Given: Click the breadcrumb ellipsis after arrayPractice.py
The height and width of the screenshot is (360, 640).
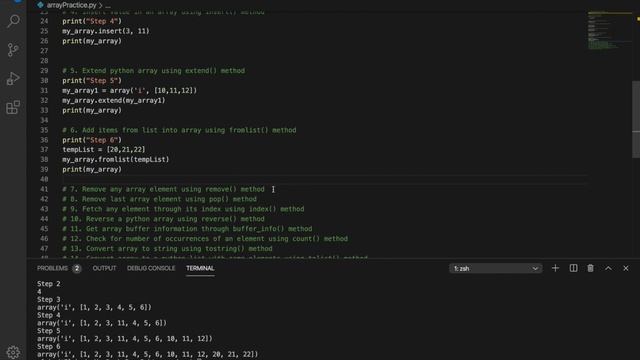Looking at the screenshot, I should point(108,6).
